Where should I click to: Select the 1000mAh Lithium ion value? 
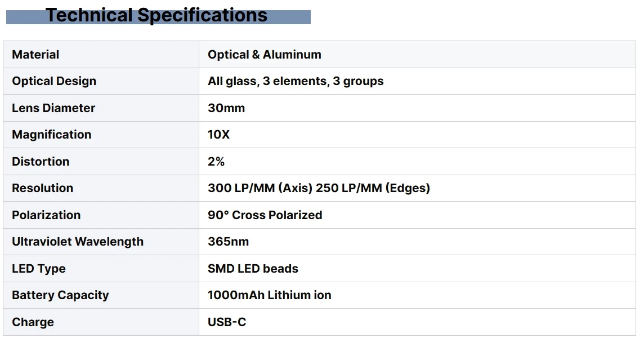pos(269,295)
